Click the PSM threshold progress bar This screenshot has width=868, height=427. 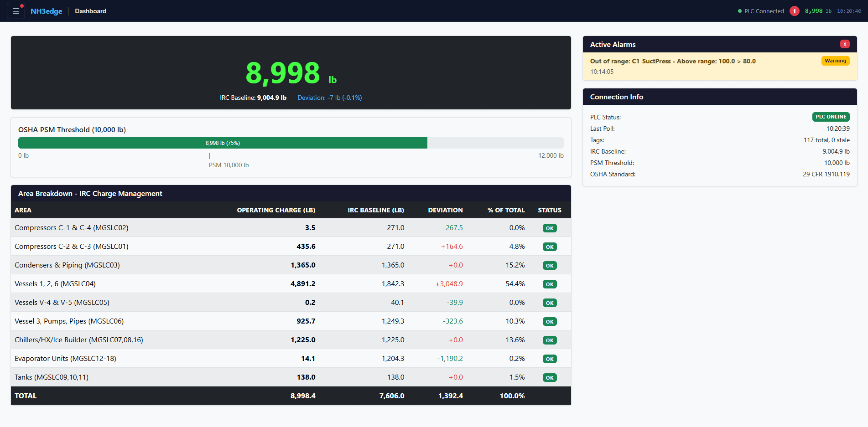tap(291, 143)
